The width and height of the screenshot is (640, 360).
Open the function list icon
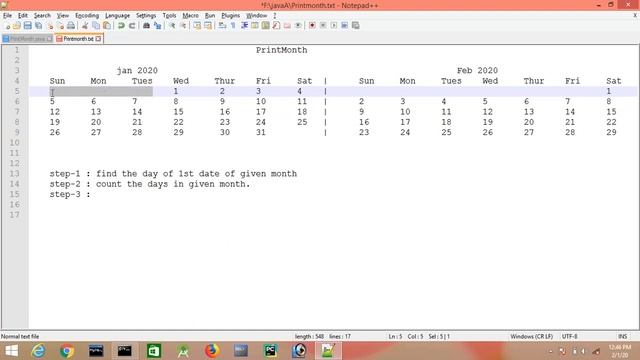[276, 26]
